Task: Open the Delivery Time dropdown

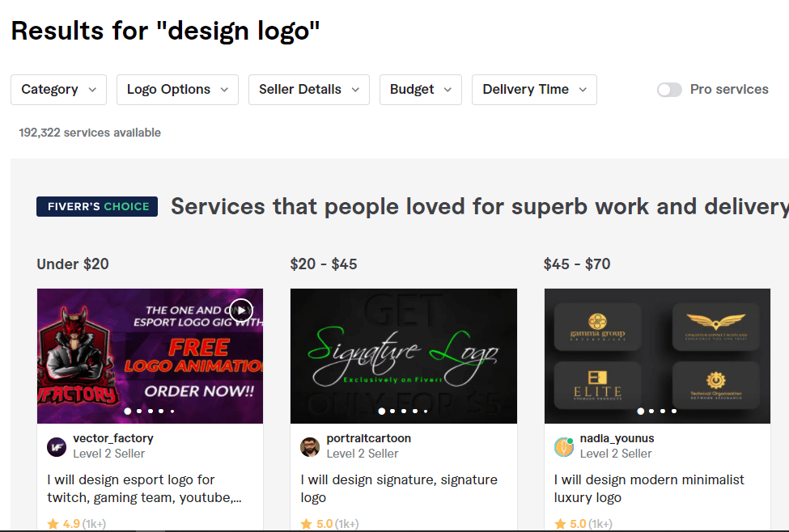Action: (x=534, y=90)
